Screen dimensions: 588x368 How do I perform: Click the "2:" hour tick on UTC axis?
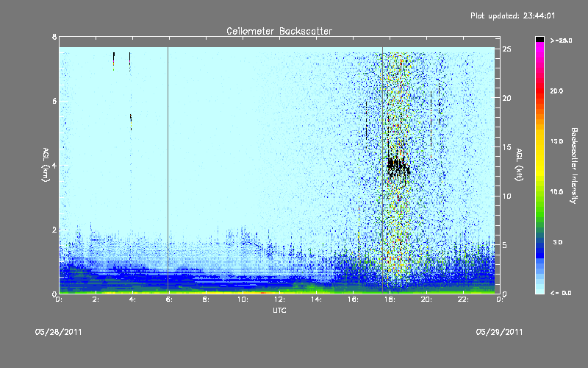pos(96,300)
